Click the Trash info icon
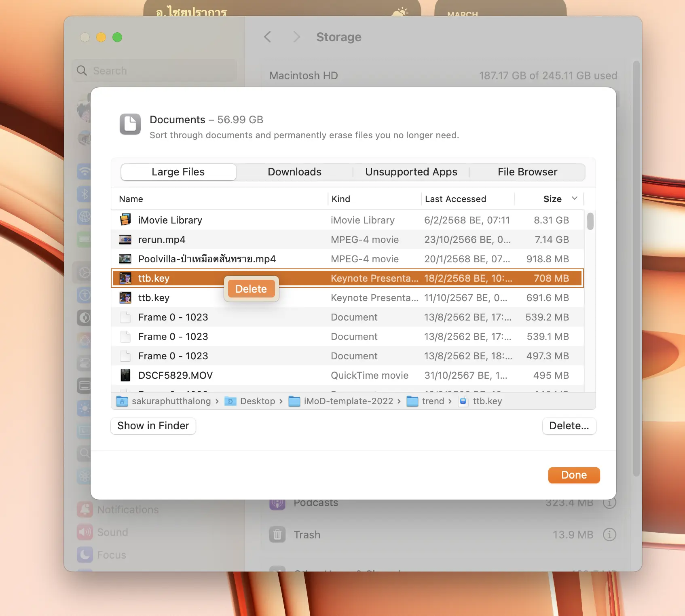 (x=609, y=535)
